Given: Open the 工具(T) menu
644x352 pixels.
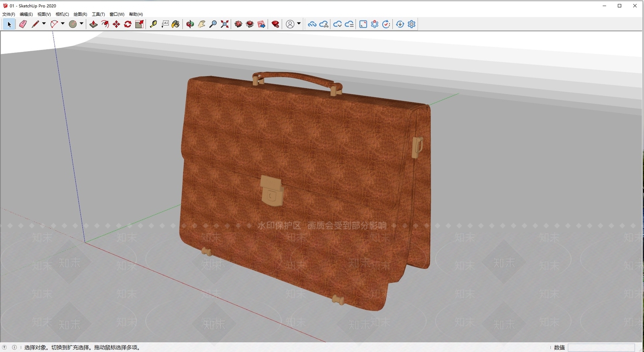Looking at the screenshot, I should click(x=99, y=14).
